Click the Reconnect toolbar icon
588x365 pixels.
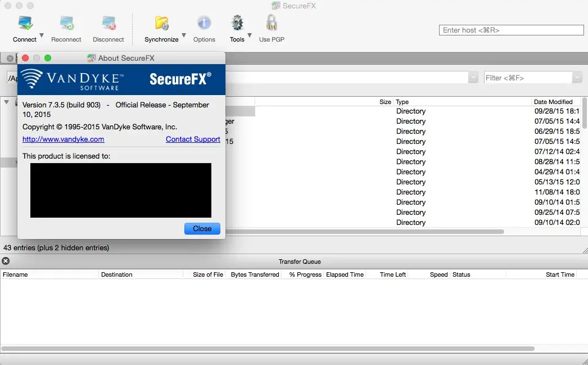(66, 23)
